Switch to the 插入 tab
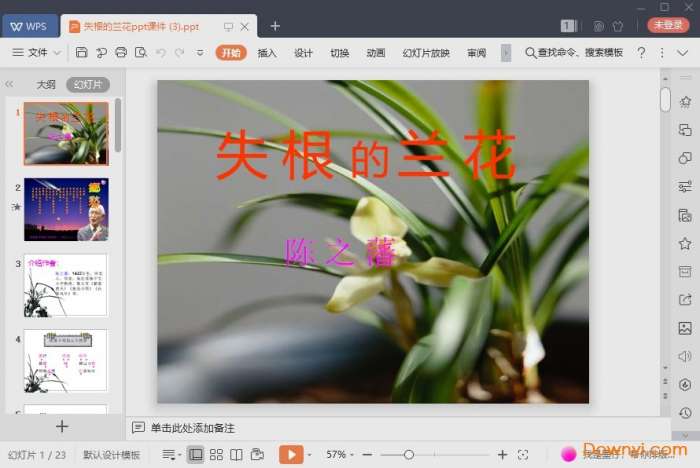Screen dimensions: 700x468 pyautogui.click(x=267, y=53)
